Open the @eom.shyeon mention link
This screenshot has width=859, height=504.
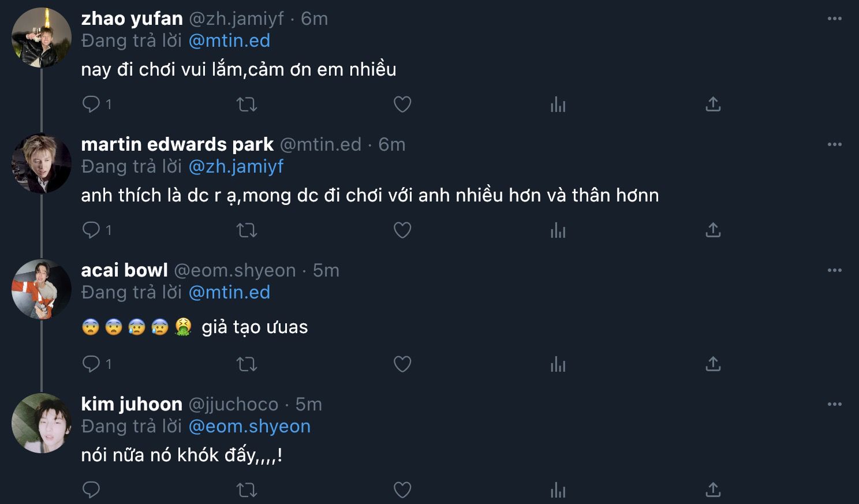pos(249,427)
